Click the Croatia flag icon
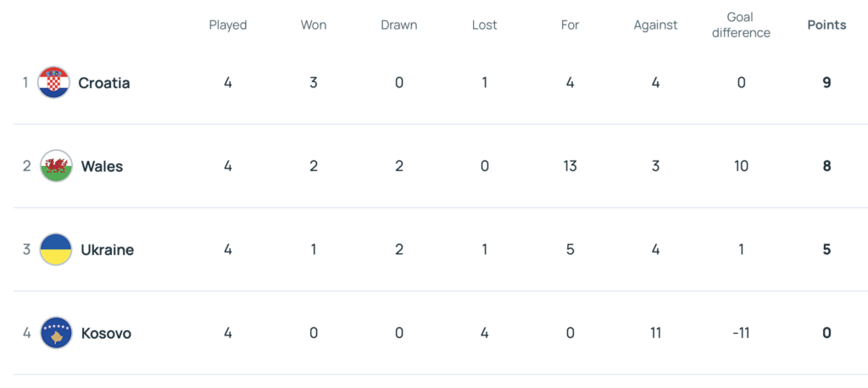This screenshot has height=388, width=868. pos(54,83)
